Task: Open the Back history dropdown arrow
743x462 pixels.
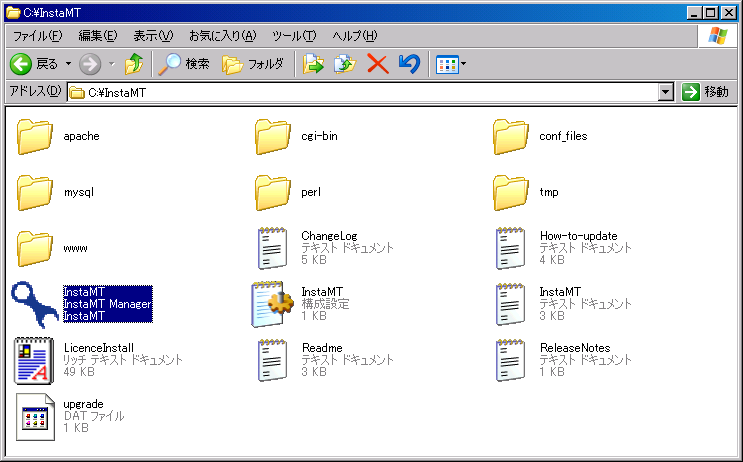Action: [x=68, y=63]
